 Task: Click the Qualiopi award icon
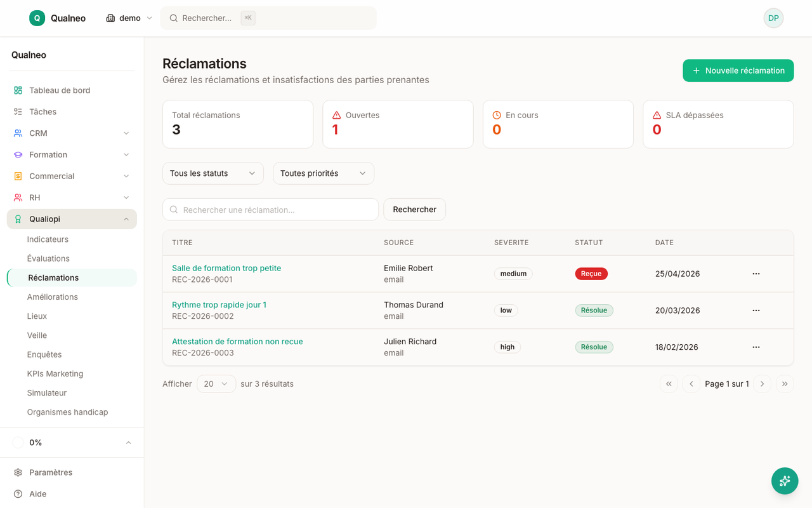[18, 219]
